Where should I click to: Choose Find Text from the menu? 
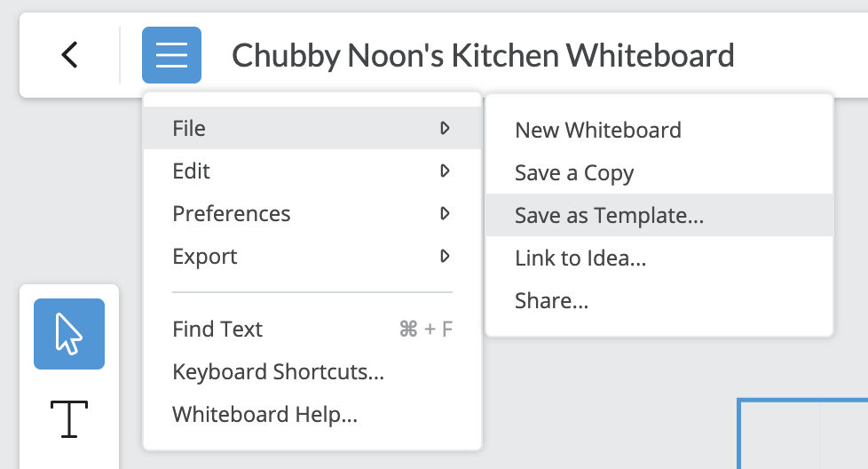pos(312,329)
